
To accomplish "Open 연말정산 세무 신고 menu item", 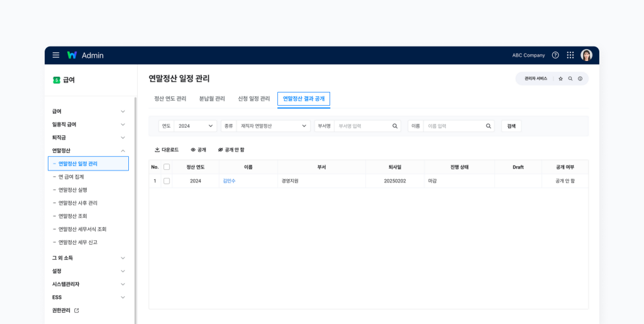I will point(78,242).
